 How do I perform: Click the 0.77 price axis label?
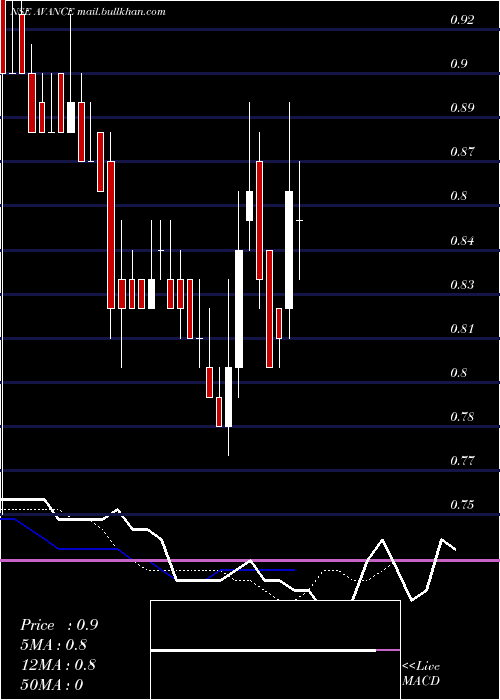pos(462,460)
